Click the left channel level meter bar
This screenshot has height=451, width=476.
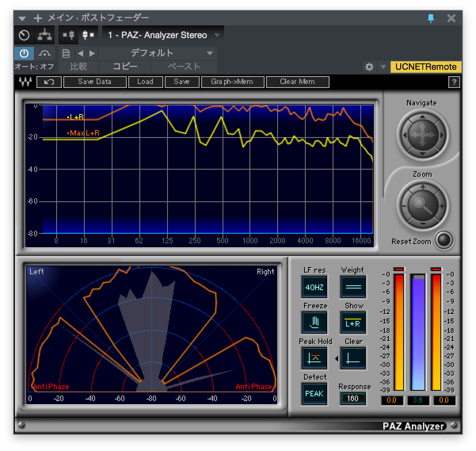coord(399,332)
